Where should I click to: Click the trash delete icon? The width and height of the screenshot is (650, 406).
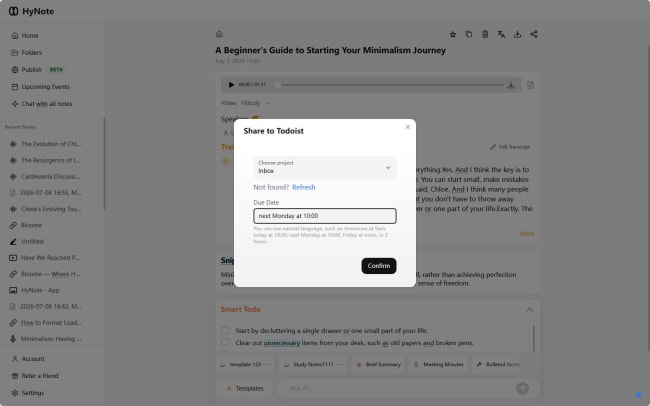click(485, 34)
